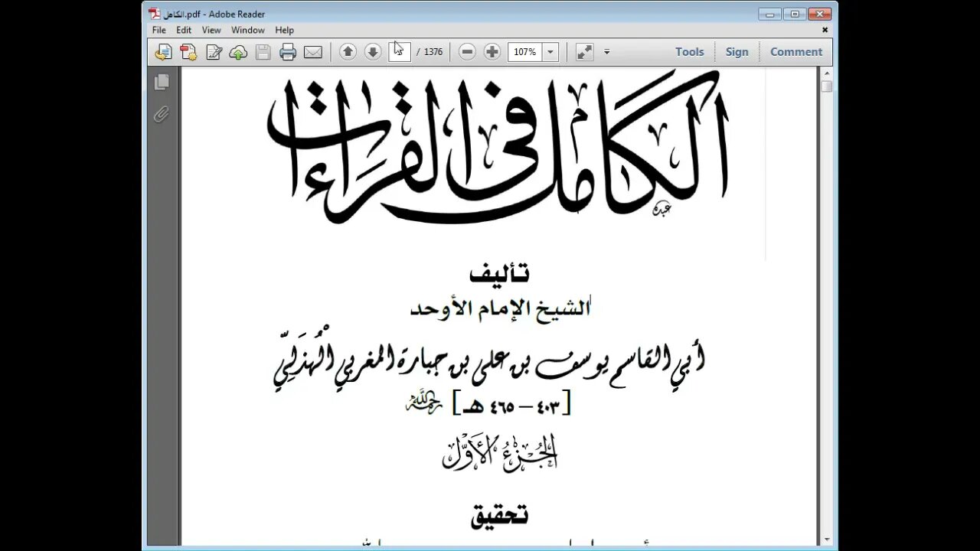
Task: Go to previous page arrow
Action: pos(348,52)
